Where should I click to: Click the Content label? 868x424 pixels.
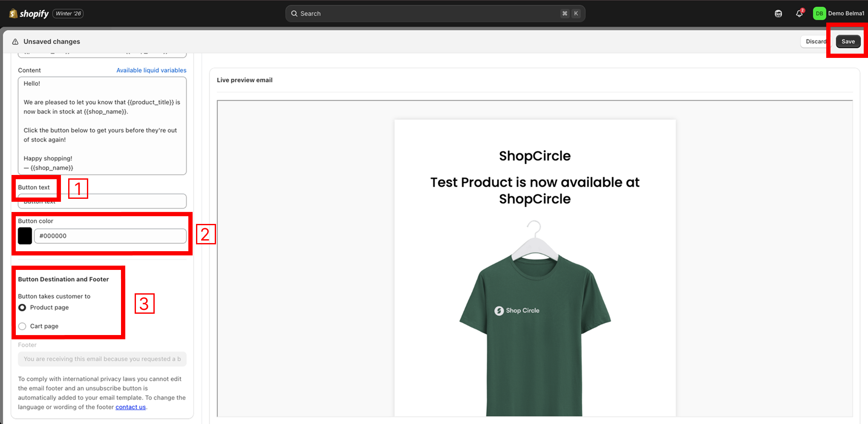29,70
